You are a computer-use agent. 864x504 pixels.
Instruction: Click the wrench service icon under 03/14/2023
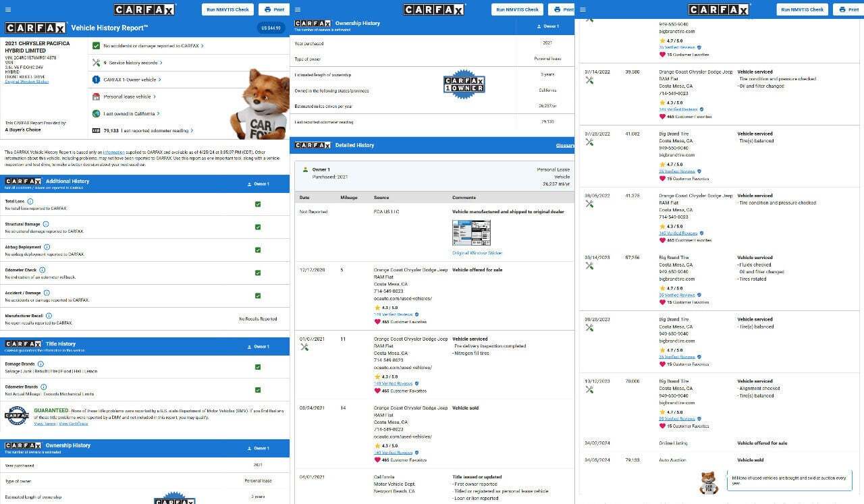coord(589,266)
